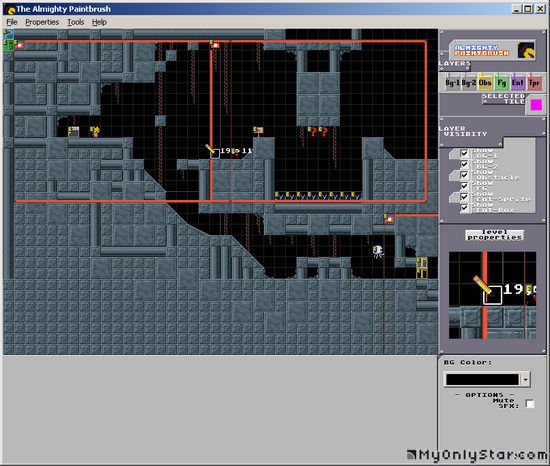550x466 pixels.
Task: Click the magenta selected tile swatch
Action: coord(536,105)
